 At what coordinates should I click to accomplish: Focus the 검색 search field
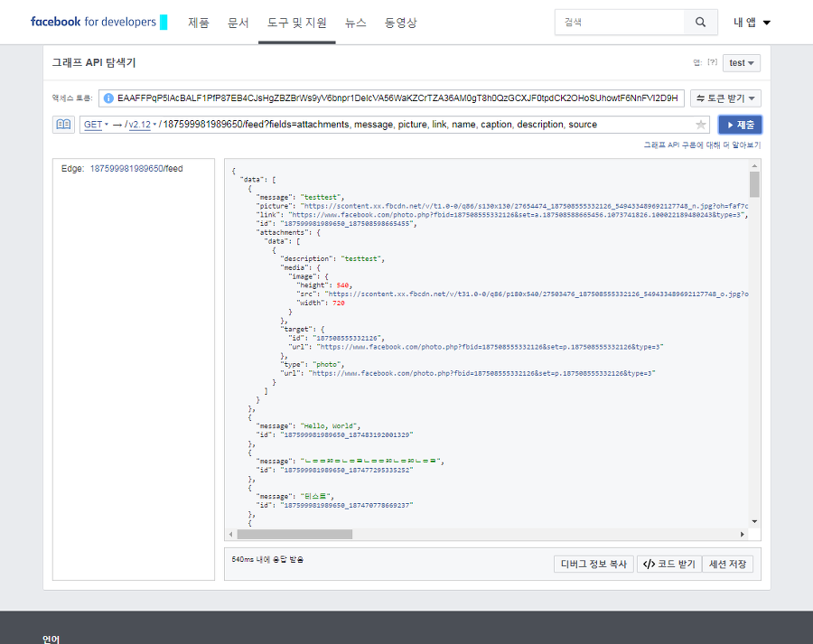coord(620,23)
